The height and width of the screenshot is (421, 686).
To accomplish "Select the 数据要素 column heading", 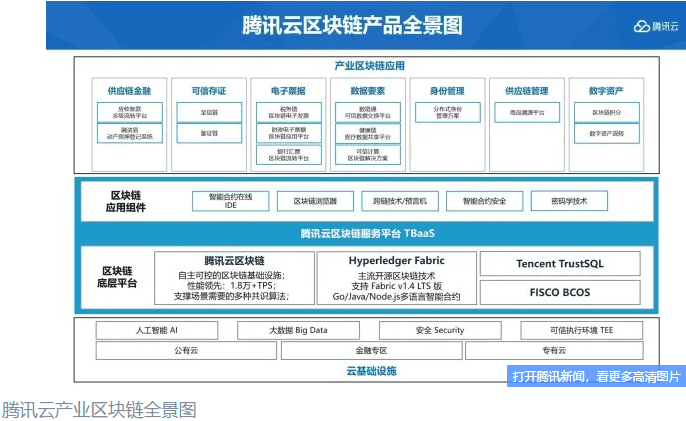I will click(368, 91).
